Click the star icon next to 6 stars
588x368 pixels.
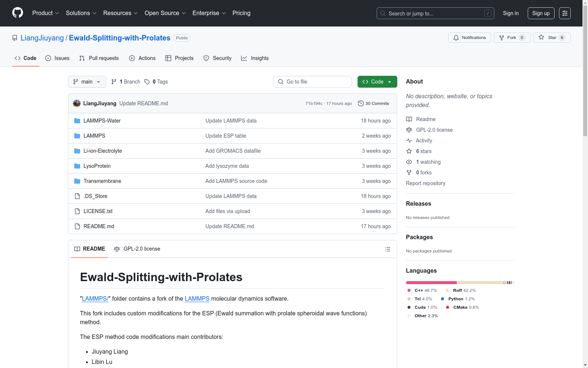click(409, 151)
